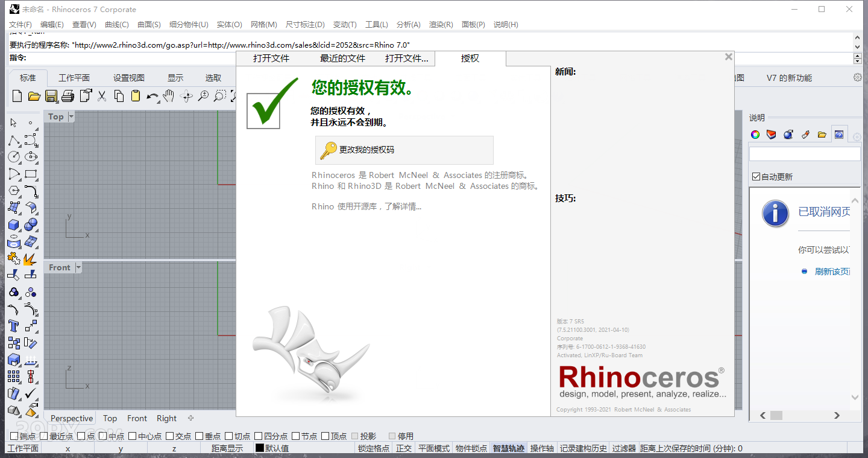Click the Explode icon in the left sidebar

coord(31,258)
